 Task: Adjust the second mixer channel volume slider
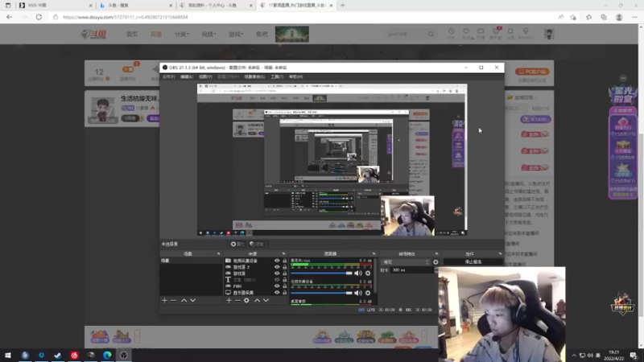pos(321,293)
